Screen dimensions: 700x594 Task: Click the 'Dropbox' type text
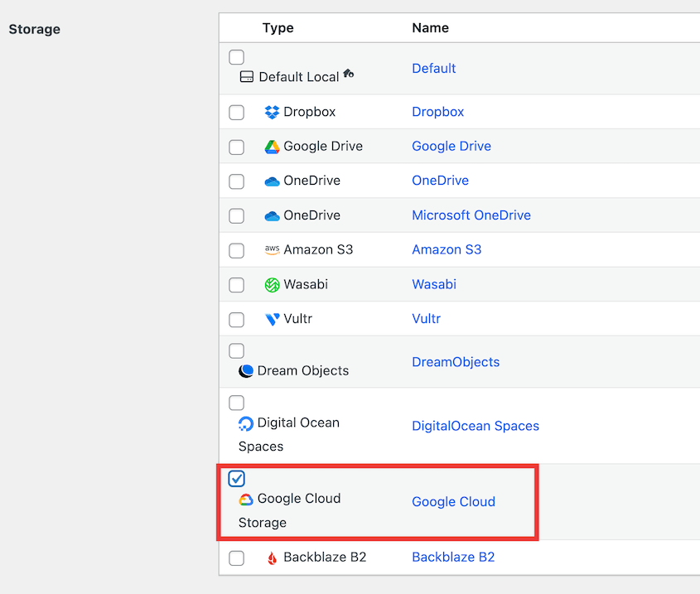pyautogui.click(x=309, y=112)
